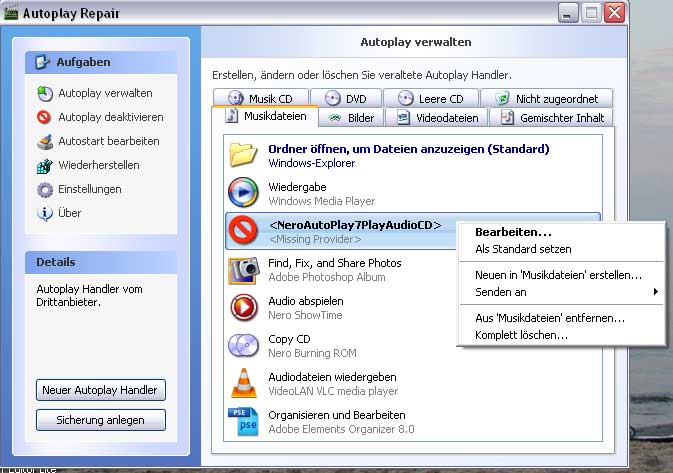Click the Wiederherstellen icon
The image size is (673, 473).
(x=45, y=165)
